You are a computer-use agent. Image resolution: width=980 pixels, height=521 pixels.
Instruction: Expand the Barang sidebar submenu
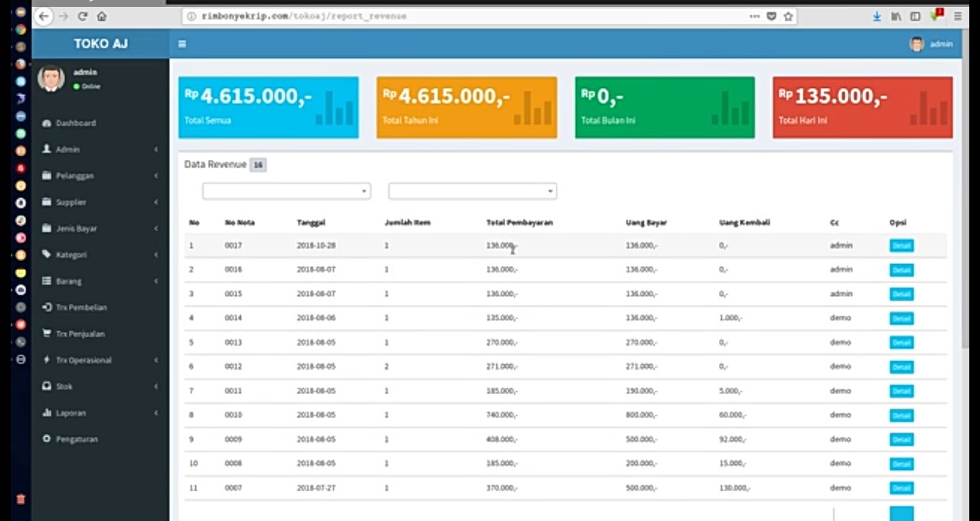(x=68, y=282)
